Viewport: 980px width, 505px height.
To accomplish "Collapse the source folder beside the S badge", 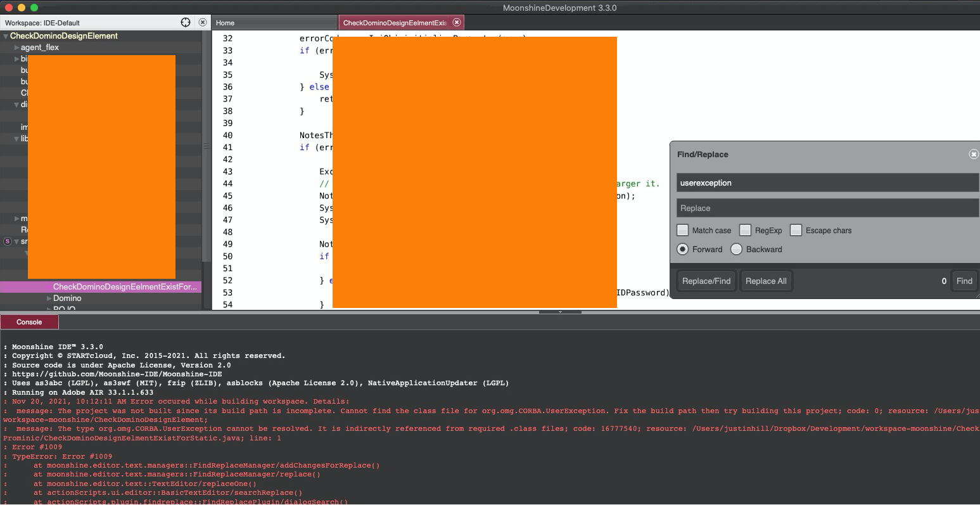I will click(x=16, y=241).
